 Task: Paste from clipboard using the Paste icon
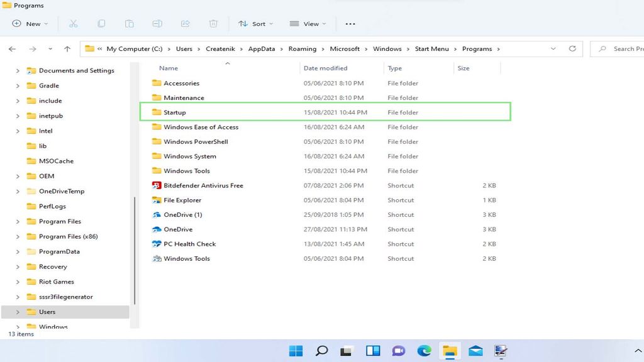pyautogui.click(x=129, y=23)
